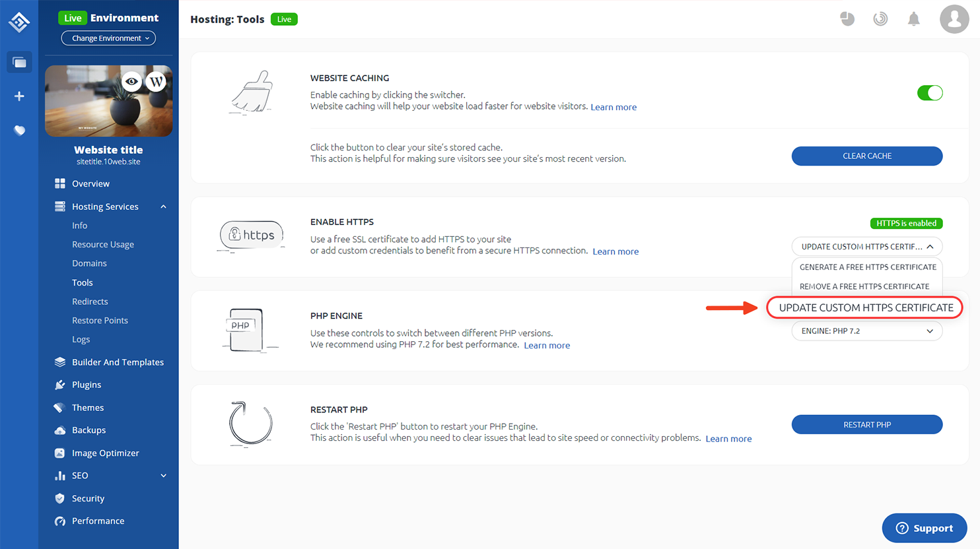Open the websites list icon in left rail
This screenshot has height=549, width=980.
point(19,63)
